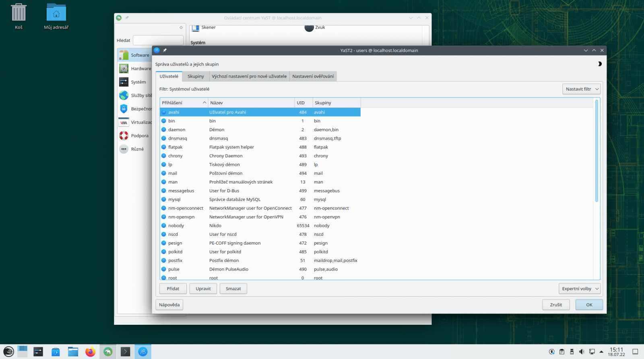Open the openSUSE application launcher menu
Viewport: 644px width, 359px height.
[x=8, y=352]
